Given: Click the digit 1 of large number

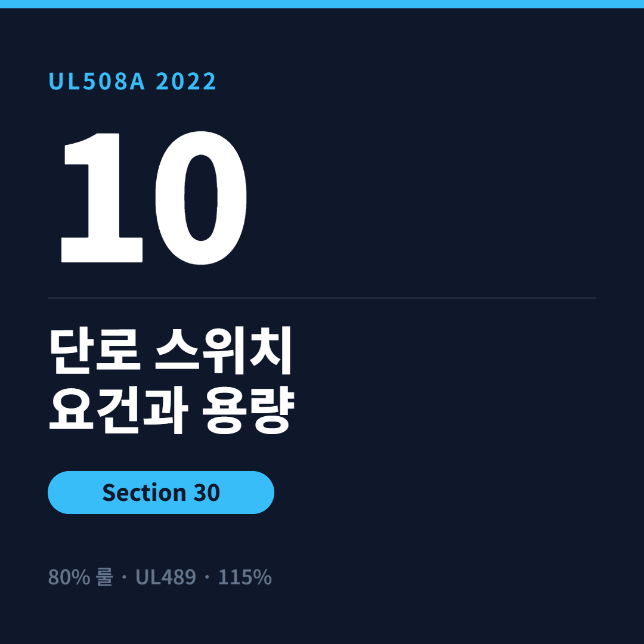Looking at the screenshot, I should pos(102,197).
